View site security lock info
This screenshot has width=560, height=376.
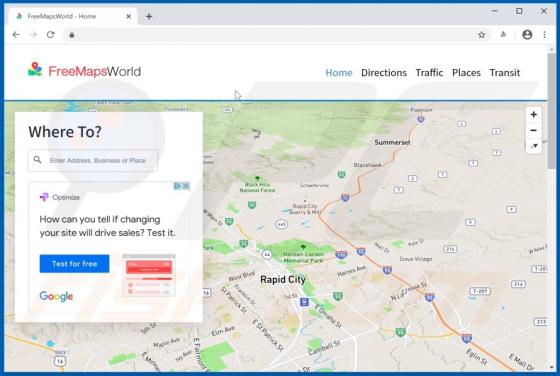pyautogui.click(x=72, y=35)
